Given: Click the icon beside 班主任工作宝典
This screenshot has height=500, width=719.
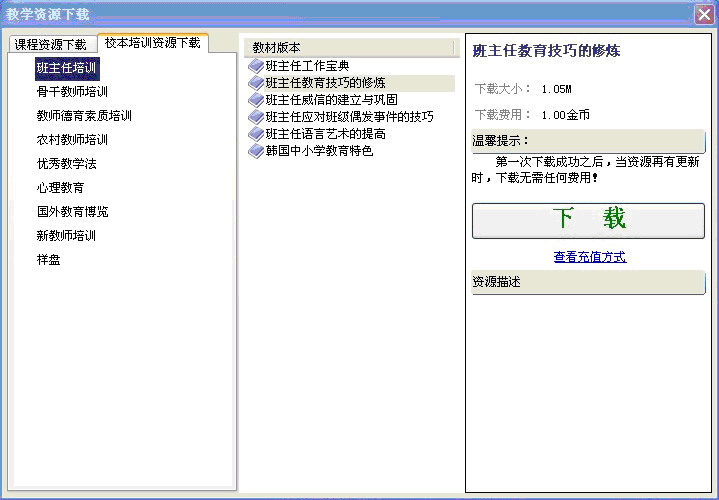Looking at the screenshot, I should (256, 66).
